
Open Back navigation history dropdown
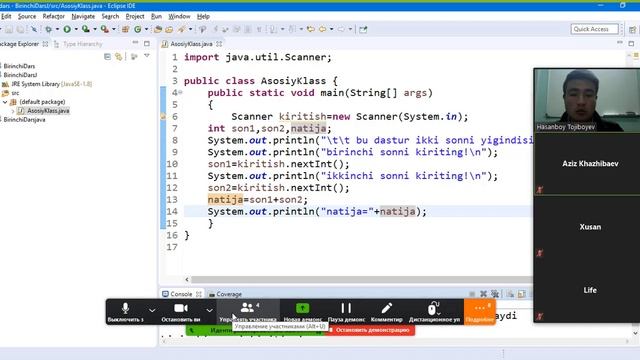[331, 29]
